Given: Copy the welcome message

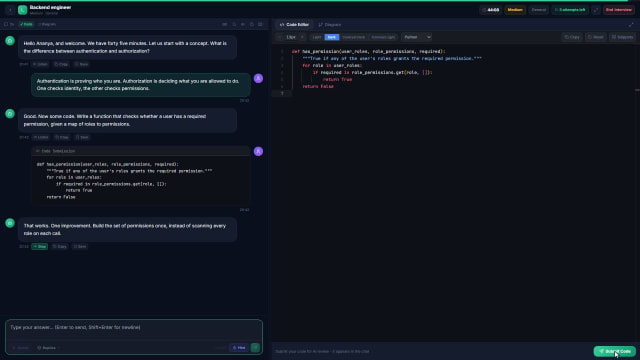Looking at the screenshot, I should click(61, 64).
